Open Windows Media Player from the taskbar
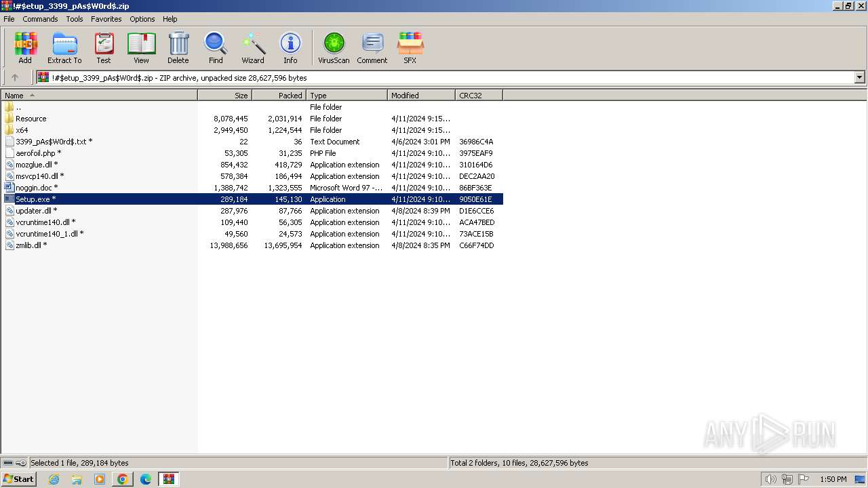The image size is (868, 488). [100, 479]
